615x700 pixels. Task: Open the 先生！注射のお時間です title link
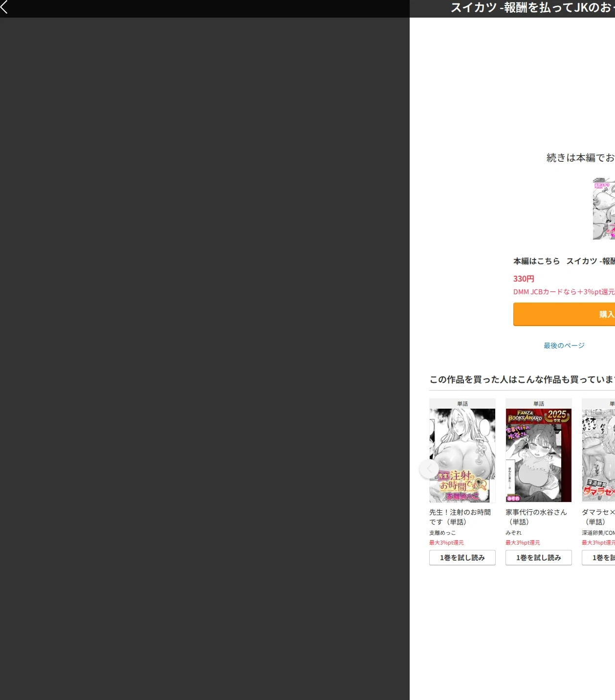point(460,517)
